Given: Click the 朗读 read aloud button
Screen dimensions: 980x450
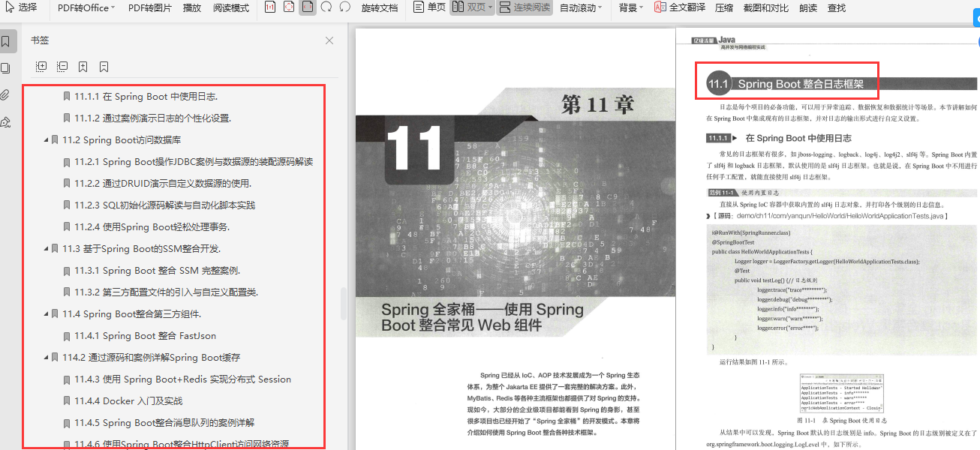Looking at the screenshot, I should [x=808, y=7].
